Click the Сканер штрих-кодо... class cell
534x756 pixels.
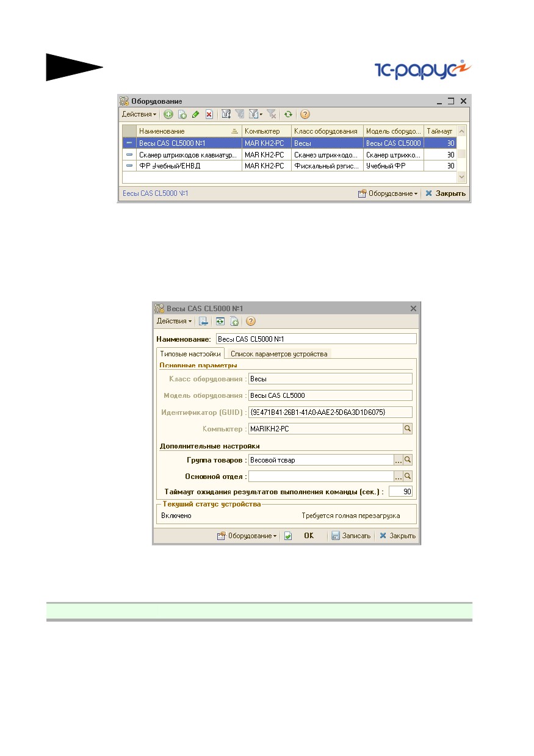point(328,154)
